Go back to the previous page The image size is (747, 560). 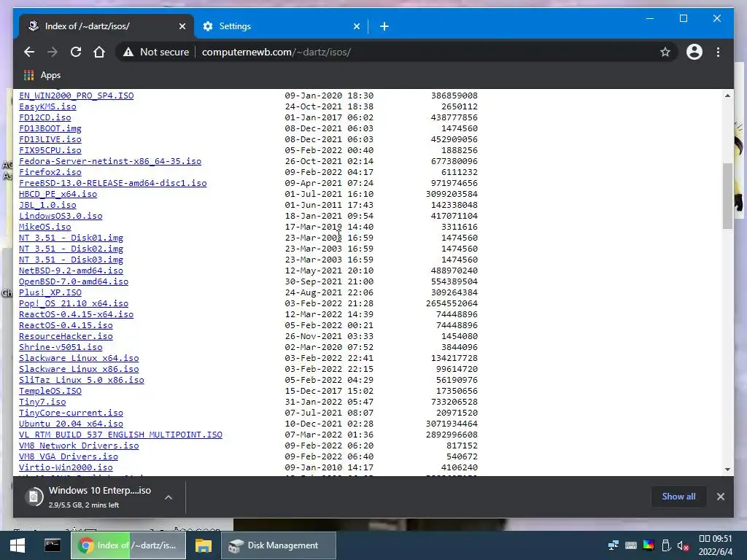29,52
